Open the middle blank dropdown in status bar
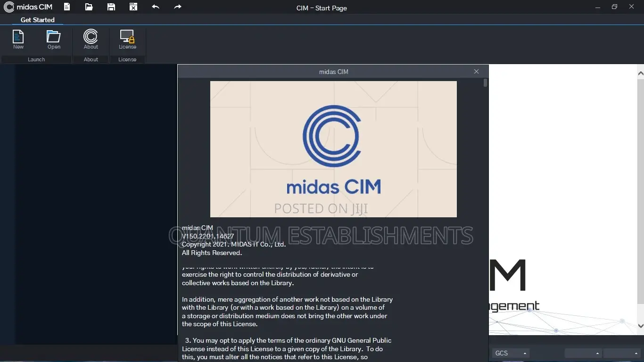Image resolution: width=644 pixels, height=362 pixels. click(x=583, y=353)
